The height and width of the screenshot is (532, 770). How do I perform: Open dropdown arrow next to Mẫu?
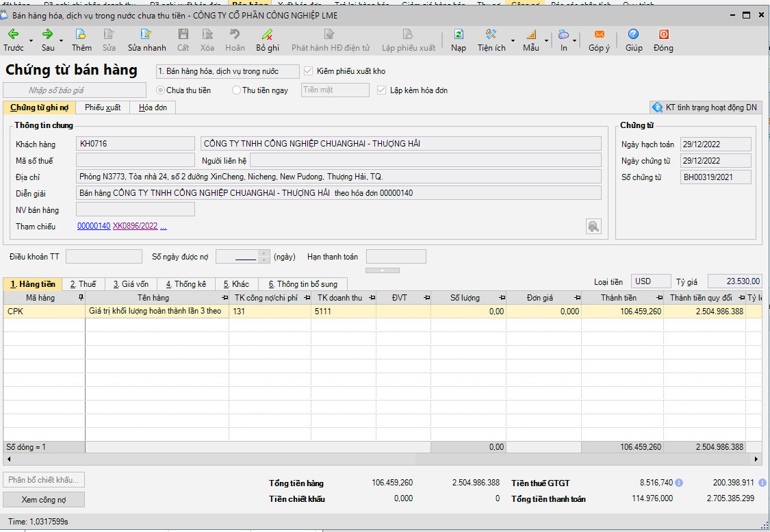click(x=547, y=41)
